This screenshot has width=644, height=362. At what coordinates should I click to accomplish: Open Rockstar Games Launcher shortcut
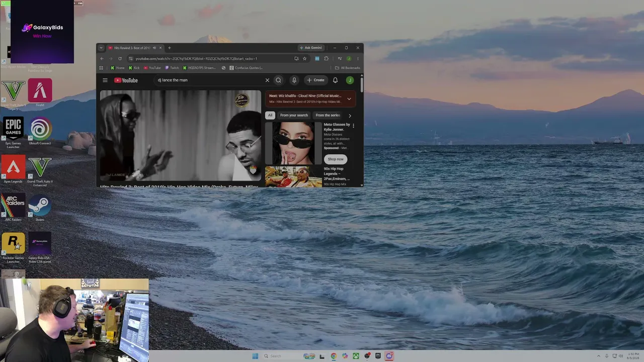pos(13,248)
